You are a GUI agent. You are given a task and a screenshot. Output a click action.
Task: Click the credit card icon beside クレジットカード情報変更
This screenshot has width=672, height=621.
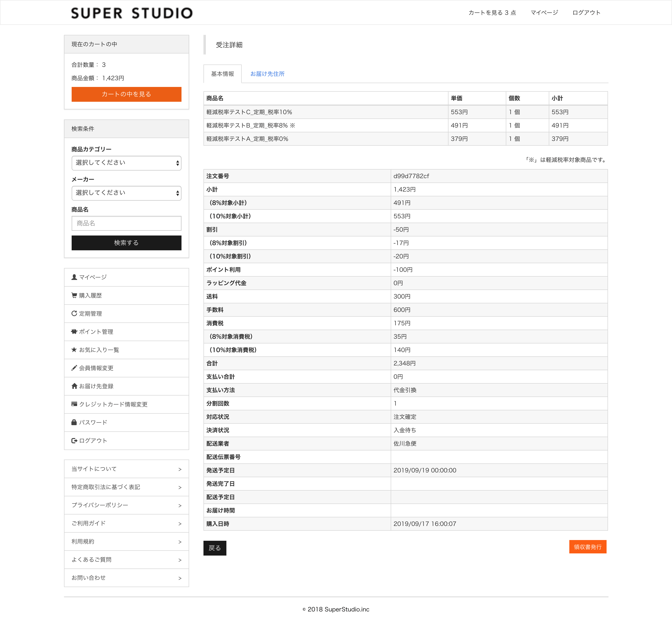tap(74, 404)
